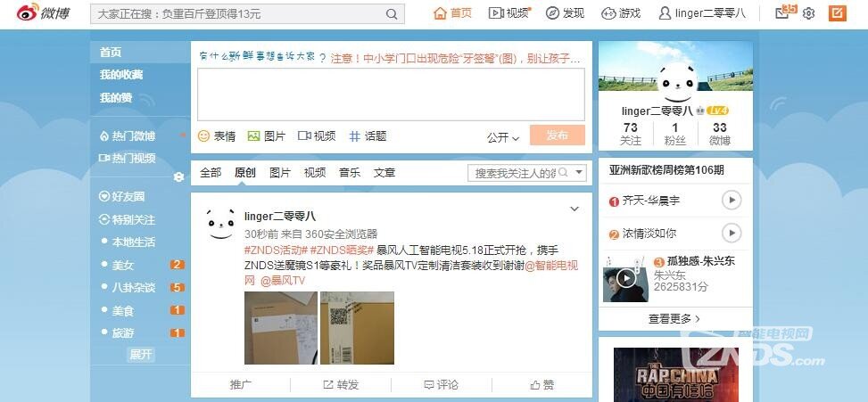868x402 pixels.
Task: Open linger二零零八 avatar in the post
Action: click(x=220, y=224)
